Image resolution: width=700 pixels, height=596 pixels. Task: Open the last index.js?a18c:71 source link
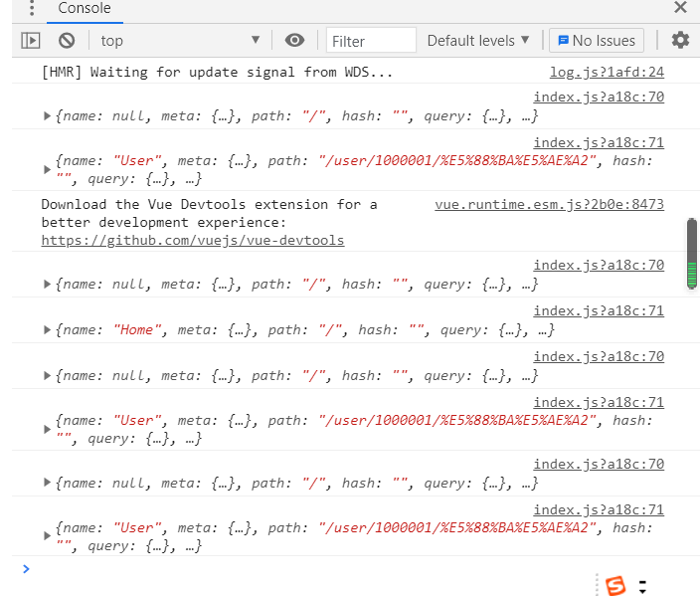pyautogui.click(x=599, y=509)
